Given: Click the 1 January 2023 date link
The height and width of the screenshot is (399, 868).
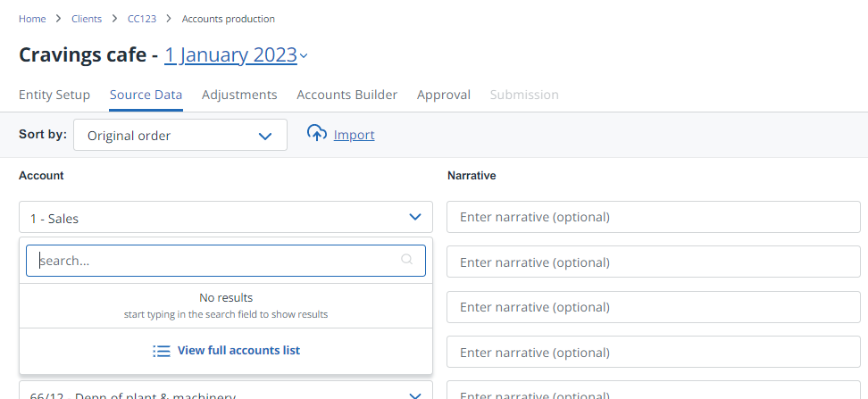Looking at the screenshot, I should [230, 55].
